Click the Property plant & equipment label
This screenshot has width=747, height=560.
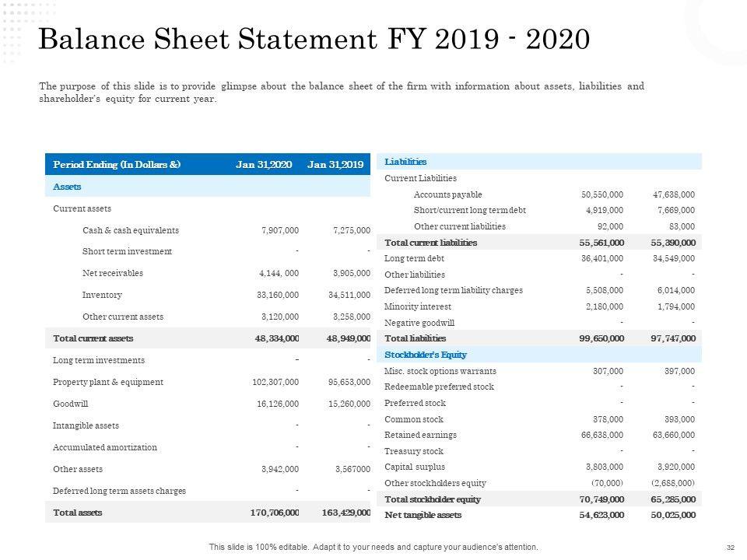point(108,382)
